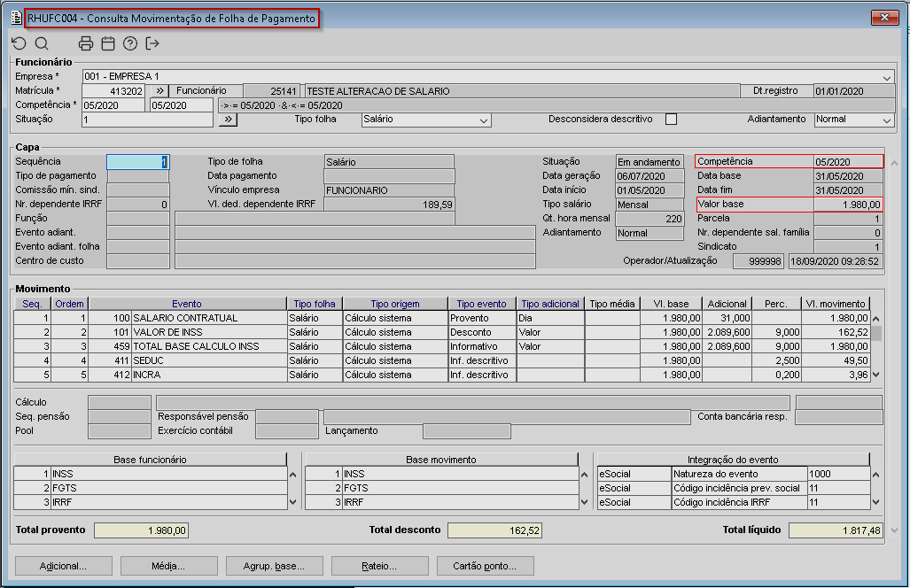The image size is (910, 588).
Task: Open the Adiantamento dropdown set to Normal
Action: tap(887, 120)
